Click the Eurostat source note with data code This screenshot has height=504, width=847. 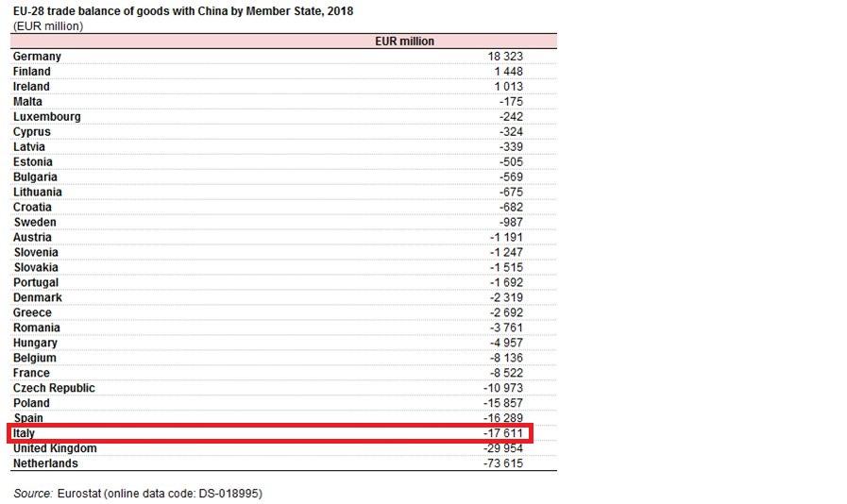click(138, 495)
